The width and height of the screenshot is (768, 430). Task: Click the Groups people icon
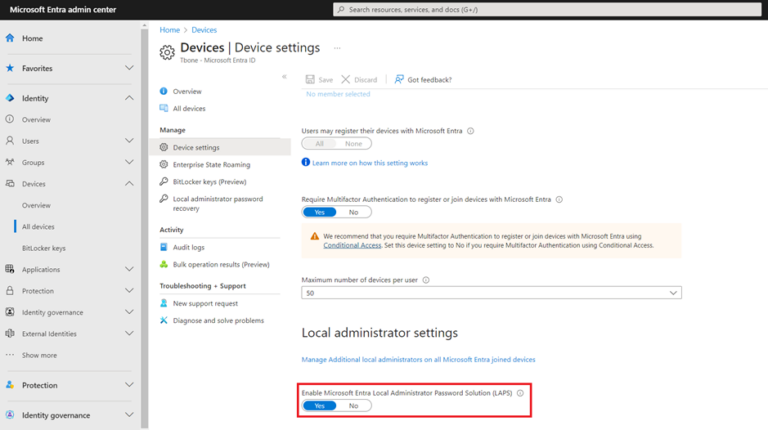pos(10,162)
